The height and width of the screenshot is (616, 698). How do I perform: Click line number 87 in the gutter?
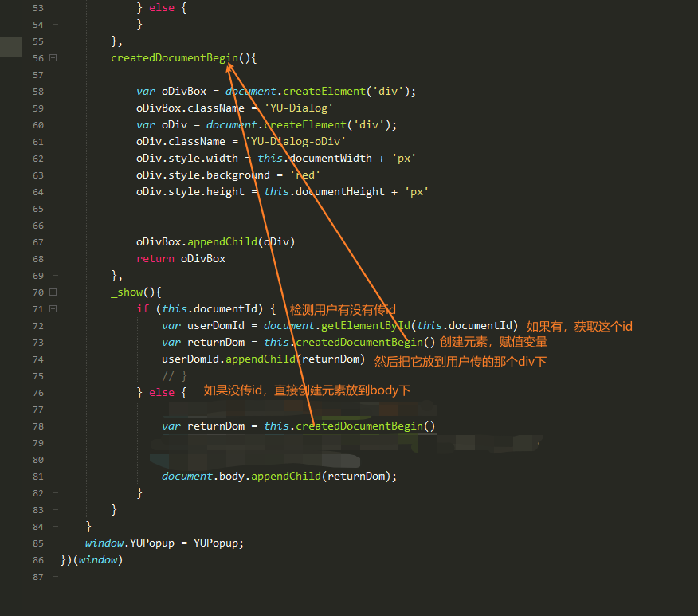tap(38, 577)
